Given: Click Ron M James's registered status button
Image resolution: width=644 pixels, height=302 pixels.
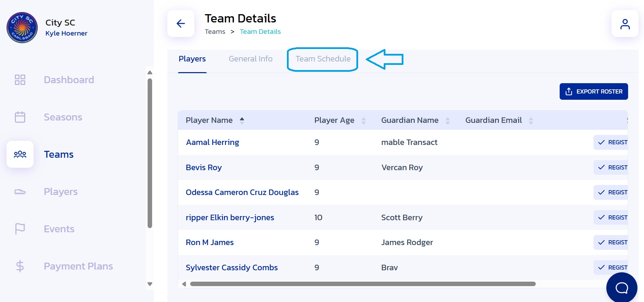Looking at the screenshot, I should pos(611,242).
